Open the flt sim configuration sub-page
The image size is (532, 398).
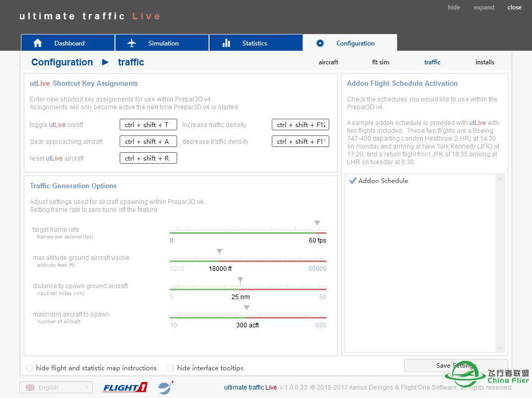pyautogui.click(x=380, y=62)
